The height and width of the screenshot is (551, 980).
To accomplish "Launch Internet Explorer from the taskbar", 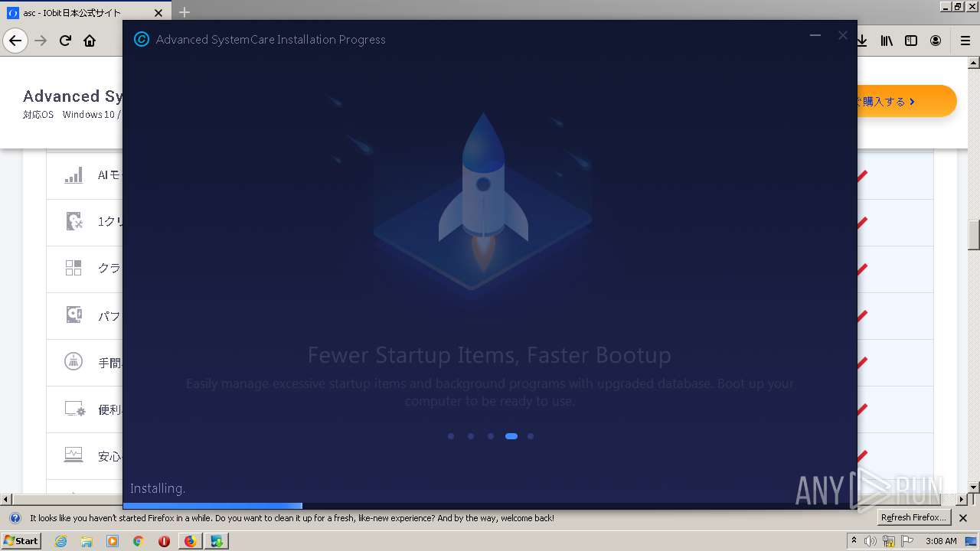I will (60, 541).
